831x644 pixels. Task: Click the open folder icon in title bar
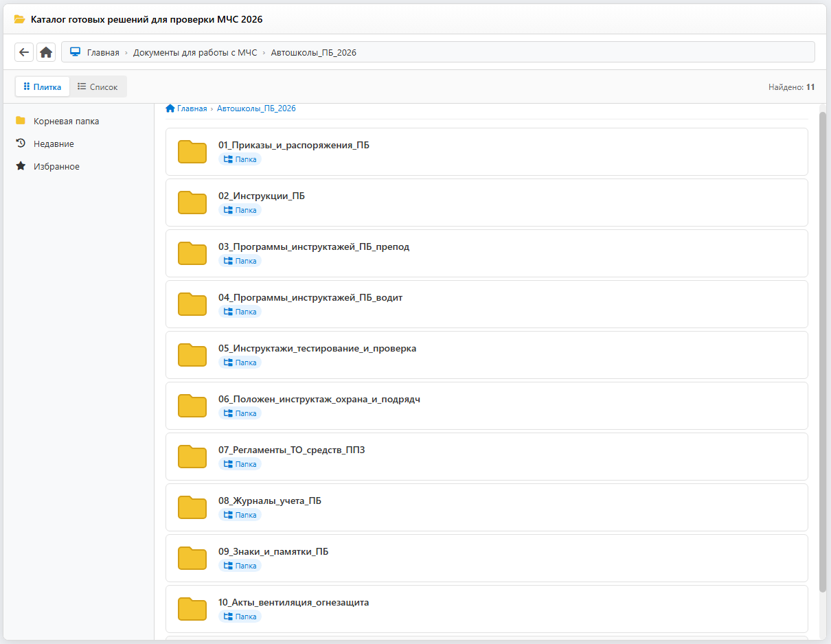click(20, 19)
